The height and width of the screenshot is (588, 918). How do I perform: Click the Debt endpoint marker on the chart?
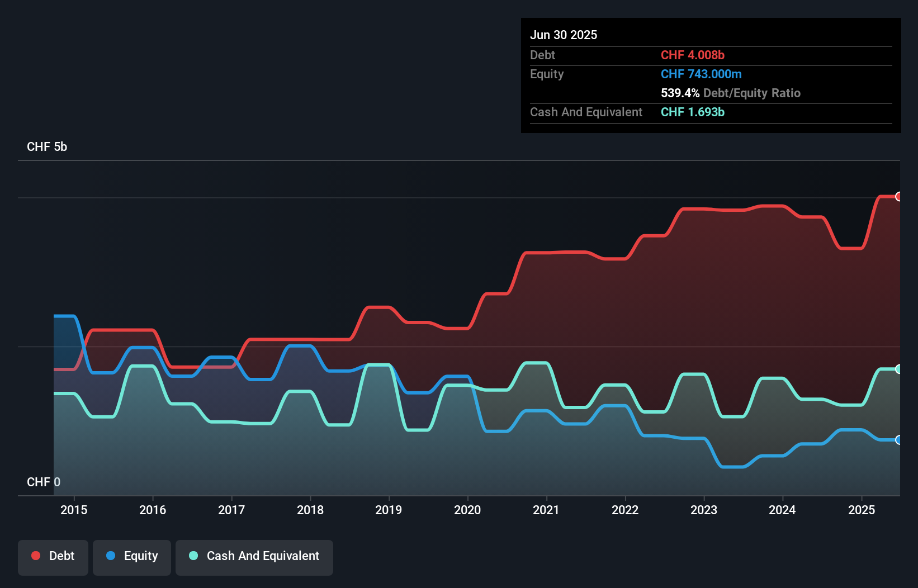point(898,197)
